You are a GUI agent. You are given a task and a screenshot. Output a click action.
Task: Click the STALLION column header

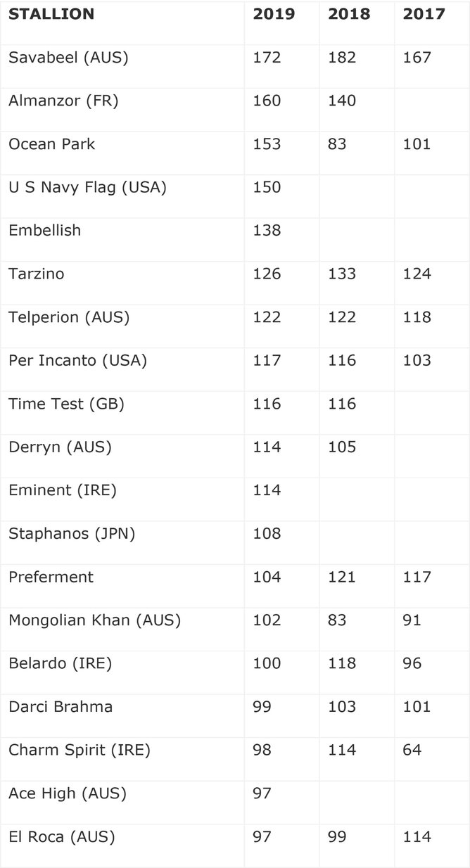51,14
